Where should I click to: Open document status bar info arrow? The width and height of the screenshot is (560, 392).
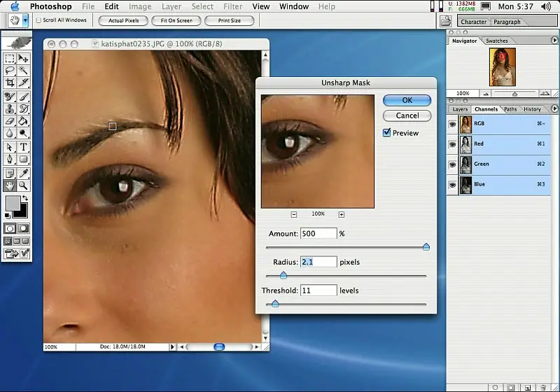coord(172,346)
